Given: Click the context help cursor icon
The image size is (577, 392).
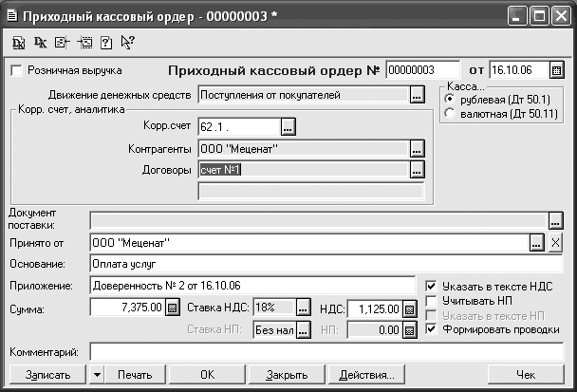Looking at the screenshot, I should point(128,42).
